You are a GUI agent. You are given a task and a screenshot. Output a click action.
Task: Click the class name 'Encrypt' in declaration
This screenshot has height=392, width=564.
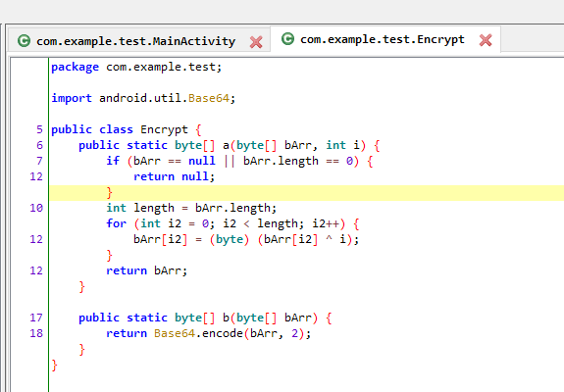[x=164, y=129]
